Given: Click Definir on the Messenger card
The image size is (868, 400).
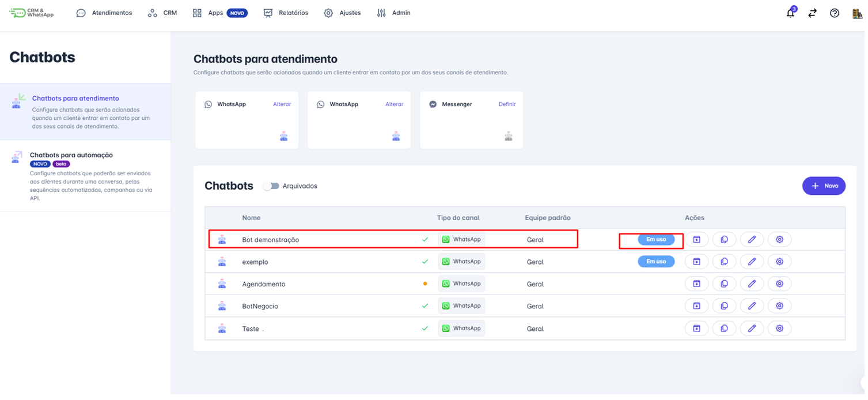Looking at the screenshot, I should [x=507, y=104].
